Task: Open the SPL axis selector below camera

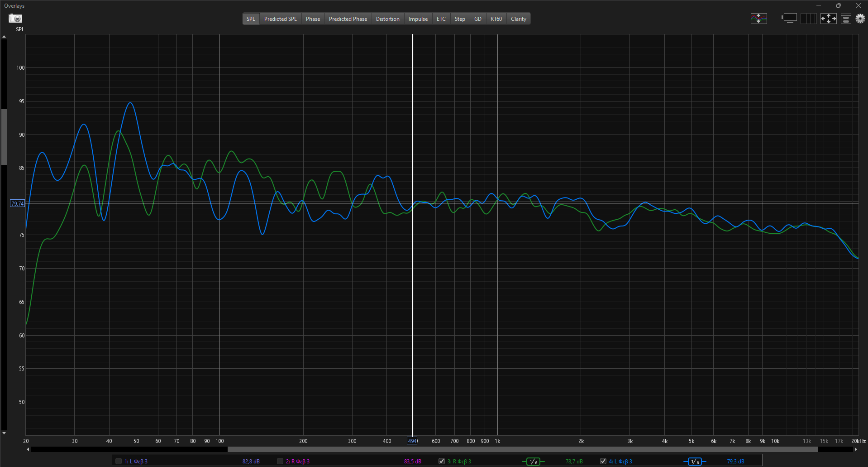Action: click(20, 29)
